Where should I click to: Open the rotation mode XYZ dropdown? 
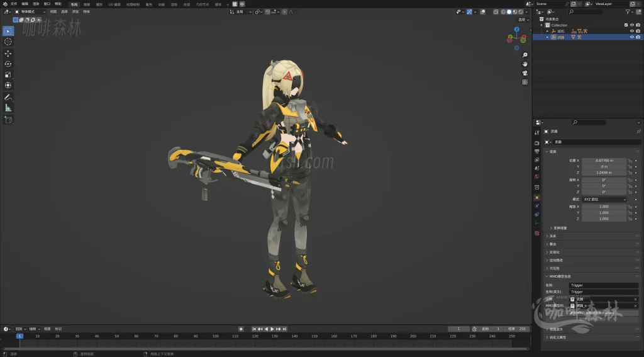604,200
